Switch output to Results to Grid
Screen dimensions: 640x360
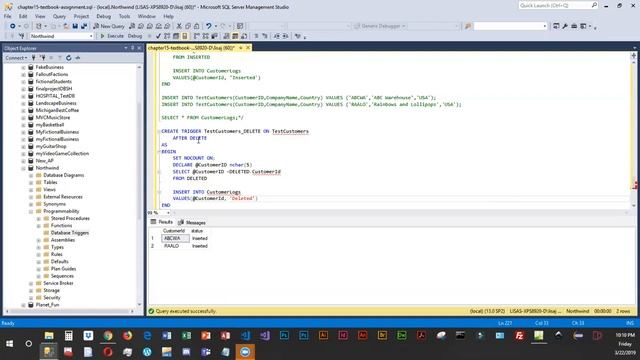coord(235,36)
